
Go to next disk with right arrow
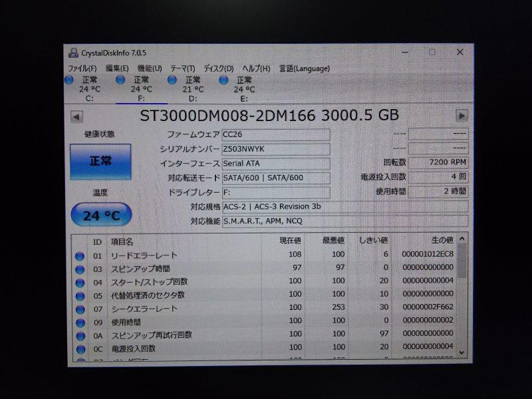click(462, 116)
